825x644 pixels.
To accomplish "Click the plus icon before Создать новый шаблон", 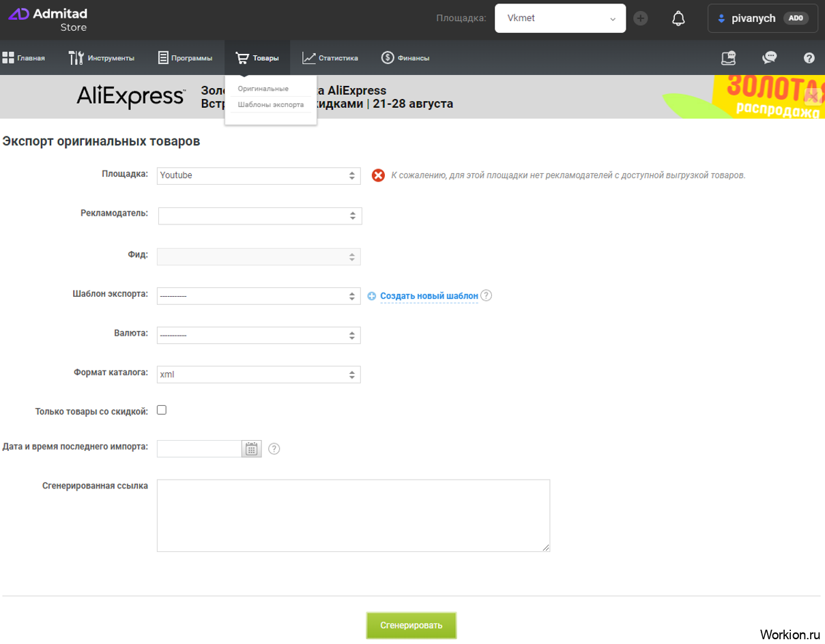I will pos(372,296).
